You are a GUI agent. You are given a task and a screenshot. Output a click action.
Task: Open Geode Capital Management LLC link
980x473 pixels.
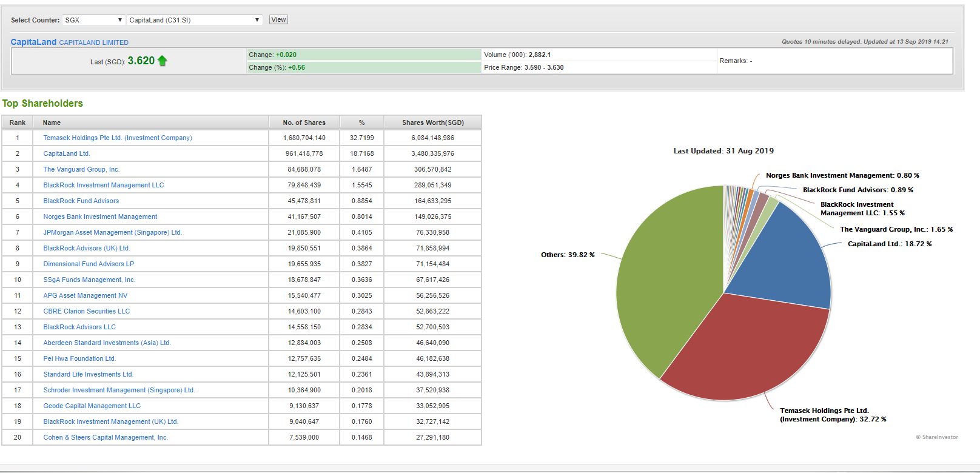[x=92, y=406]
